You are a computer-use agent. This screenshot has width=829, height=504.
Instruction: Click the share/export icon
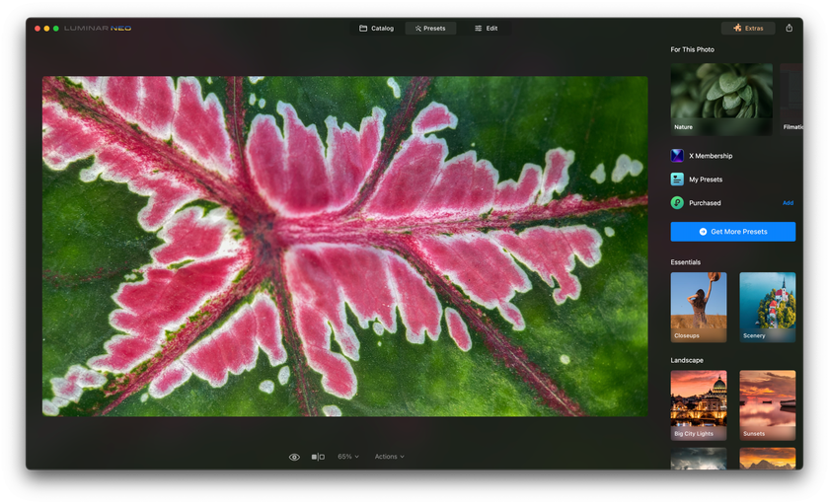tap(789, 28)
